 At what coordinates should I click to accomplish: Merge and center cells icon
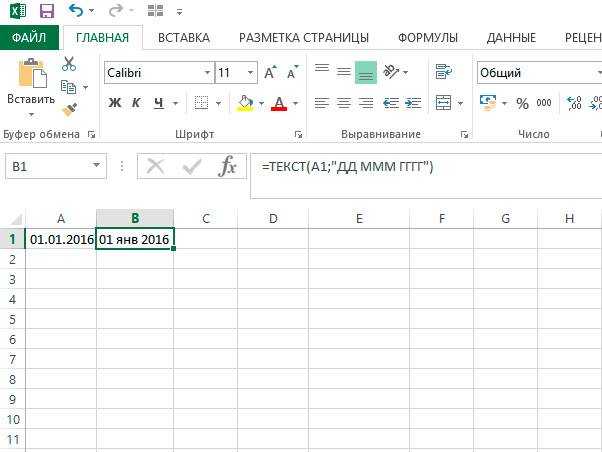443,103
